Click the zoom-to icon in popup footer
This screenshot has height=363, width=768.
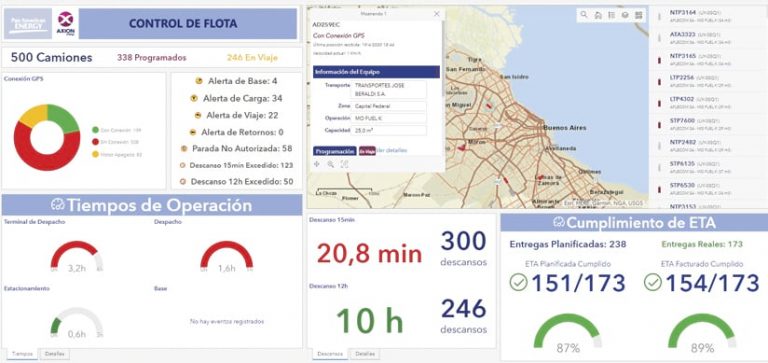(331, 164)
